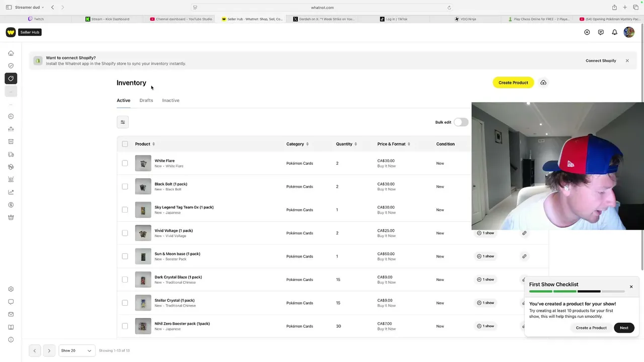Open the YouTube Studio browser tab
Image resolution: width=644 pixels, height=362 pixels.
181,19
